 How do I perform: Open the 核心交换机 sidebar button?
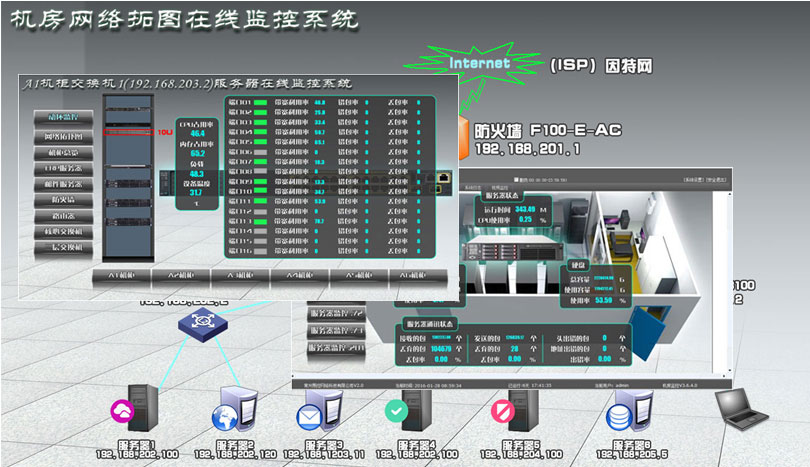(64, 231)
